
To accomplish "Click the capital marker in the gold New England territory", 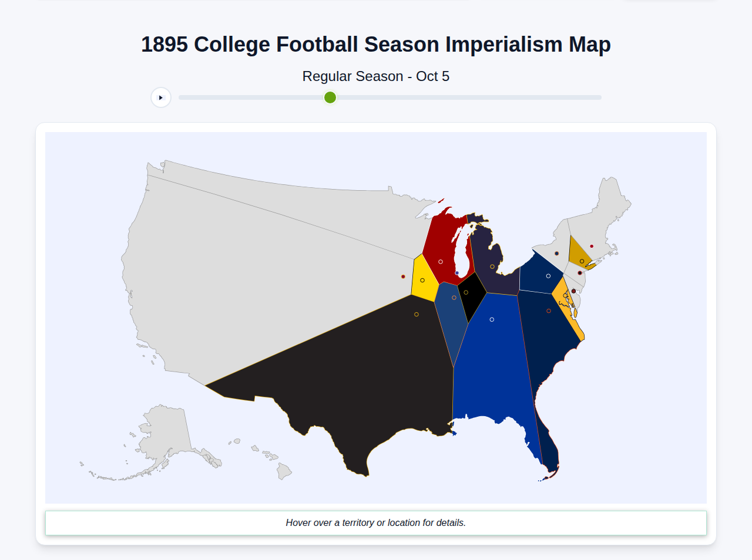I will [x=582, y=261].
